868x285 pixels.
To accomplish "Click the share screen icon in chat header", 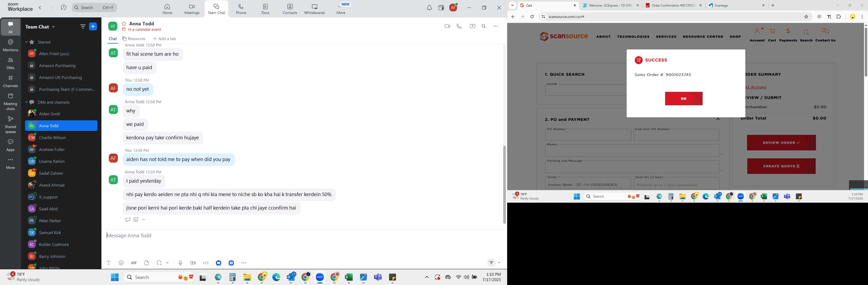I will coord(472,26).
